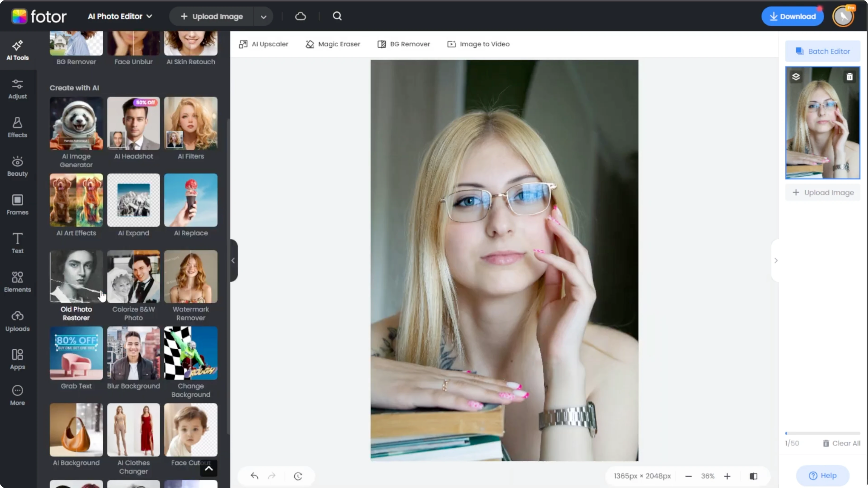The image size is (868, 488).
Task: Open the Adjust panel
Action: point(17,89)
